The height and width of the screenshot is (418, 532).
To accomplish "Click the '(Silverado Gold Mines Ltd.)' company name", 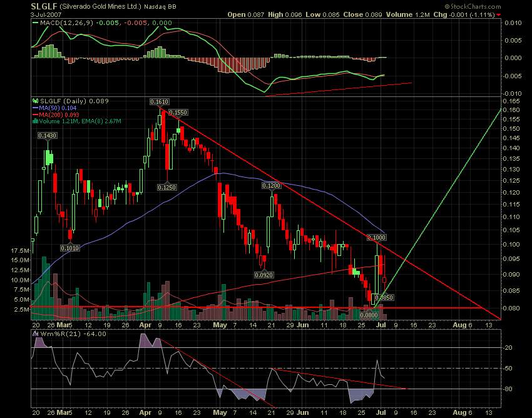I will pos(100,6).
